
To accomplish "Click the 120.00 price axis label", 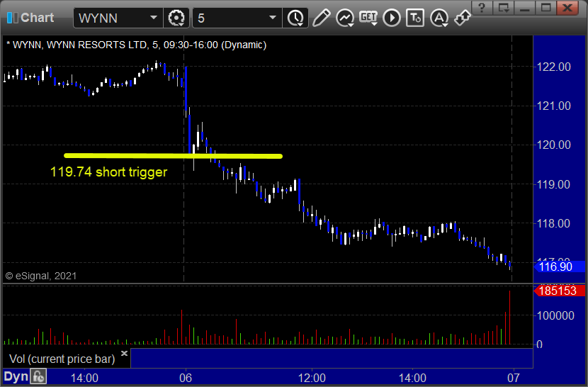I will click(x=554, y=145).
